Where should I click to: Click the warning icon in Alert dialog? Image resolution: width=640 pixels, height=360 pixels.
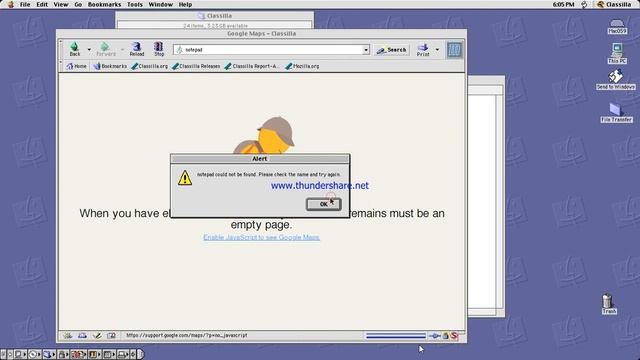(185, 178)
